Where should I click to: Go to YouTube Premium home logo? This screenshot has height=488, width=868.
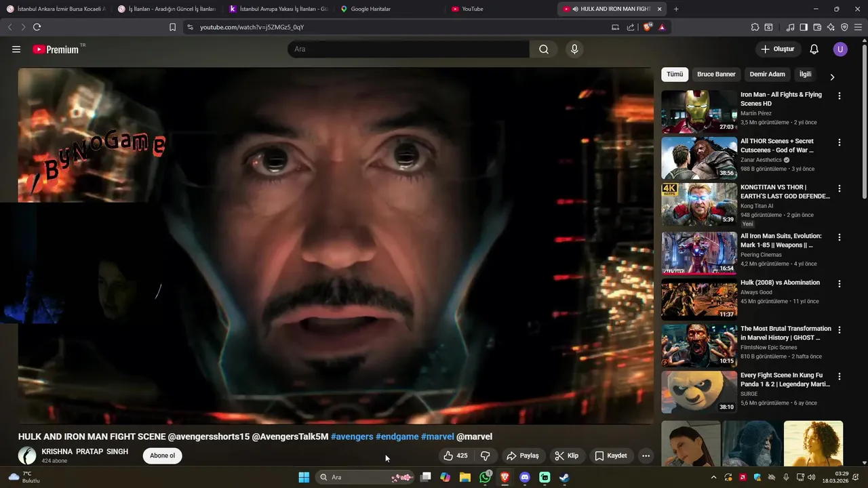point(56,49)
